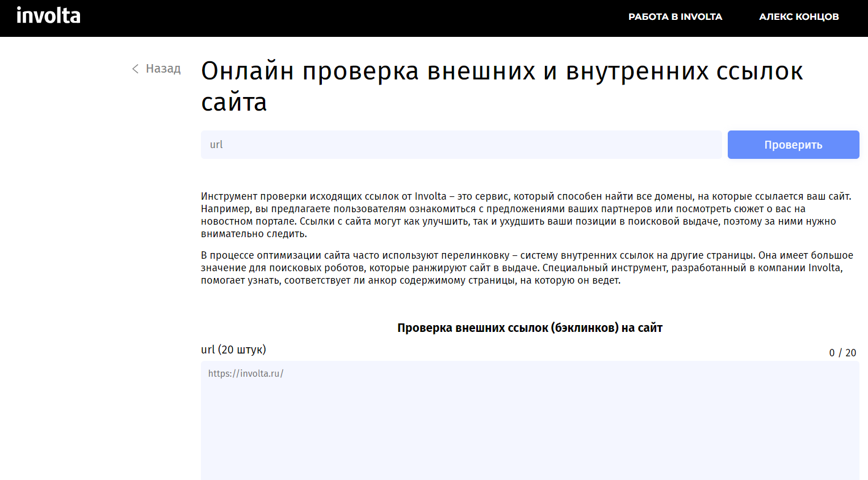Click the Проверка внешних ссылок (бэклинков) heading
The width and height of the screenshot is (868, 480).
tap(530, 328)
